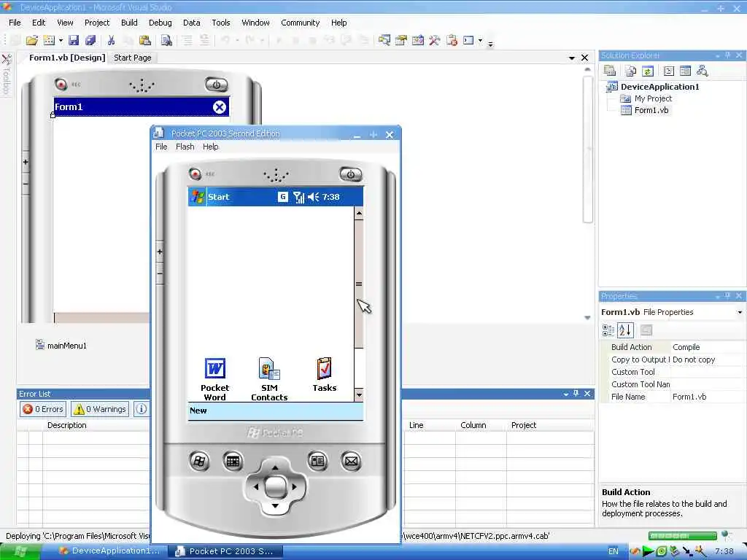Save the file with the floppy icon
This screenshot has width=747, height=560.
74,41
